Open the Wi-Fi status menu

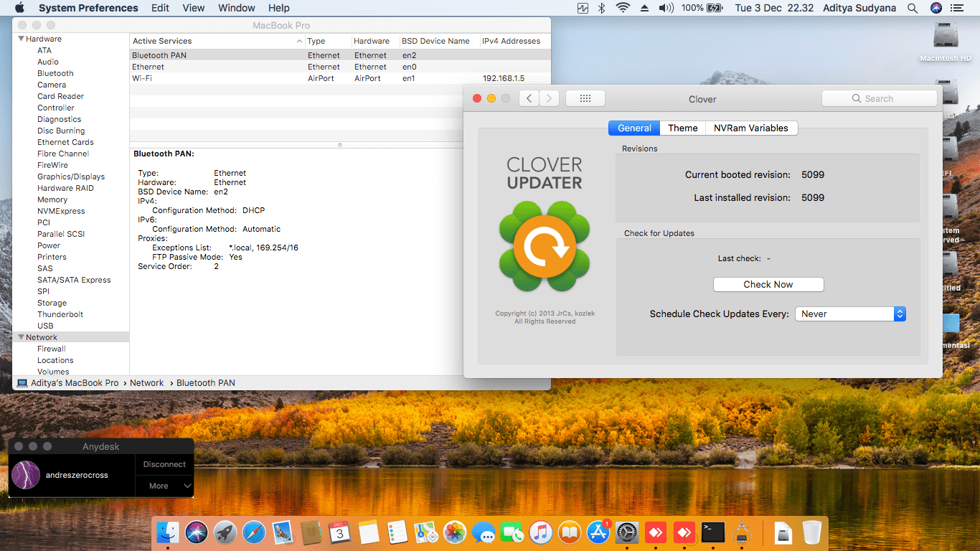[623, 8]
